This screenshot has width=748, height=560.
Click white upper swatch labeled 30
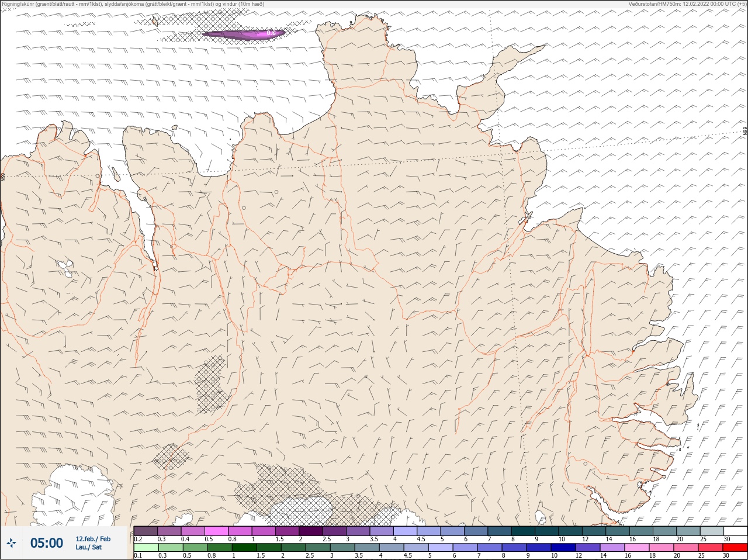(x=736, y=531)
